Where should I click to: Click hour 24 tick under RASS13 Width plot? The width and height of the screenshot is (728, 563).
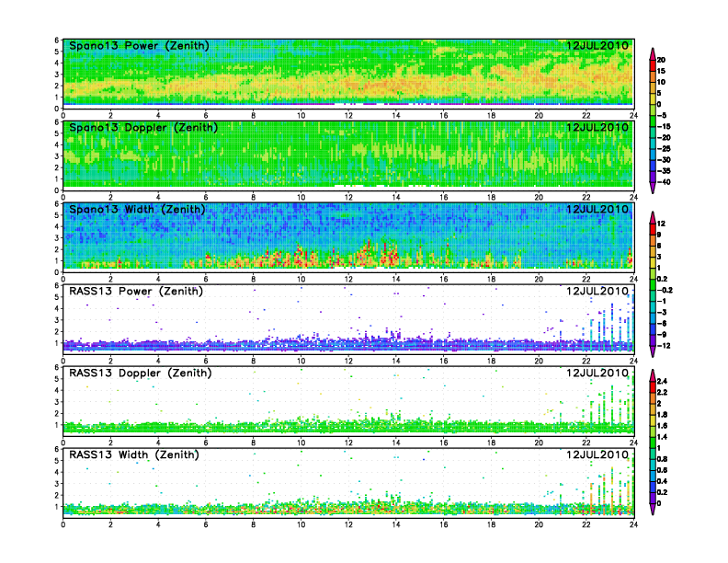coord(633,524)
